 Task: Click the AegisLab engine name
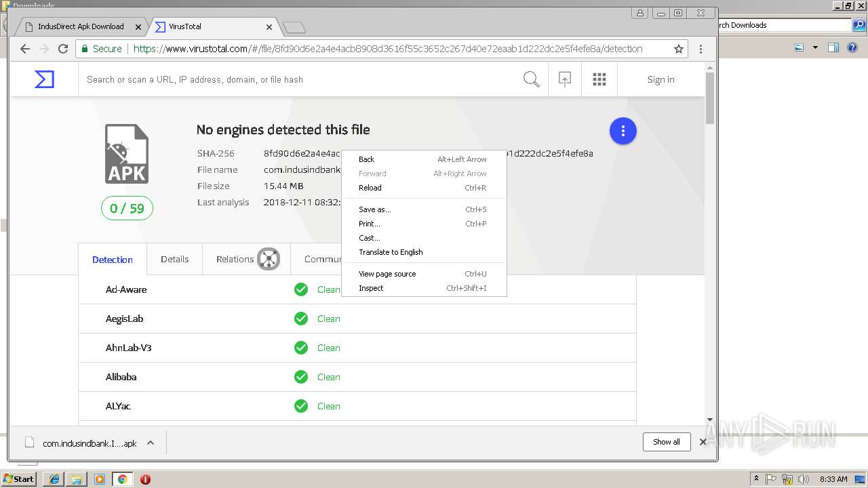click(124, 319)
